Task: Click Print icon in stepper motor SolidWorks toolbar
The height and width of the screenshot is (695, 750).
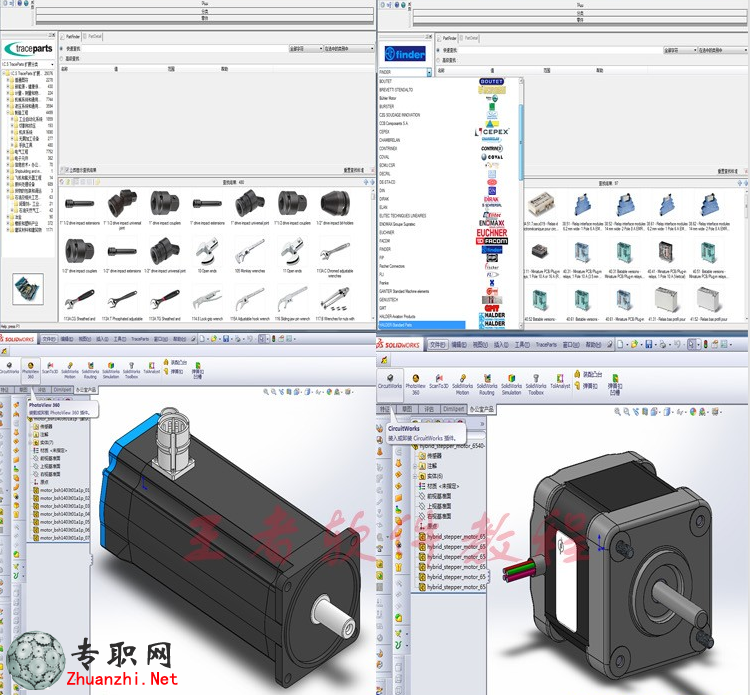Action: pyautogui.click(x=663, y=344)
